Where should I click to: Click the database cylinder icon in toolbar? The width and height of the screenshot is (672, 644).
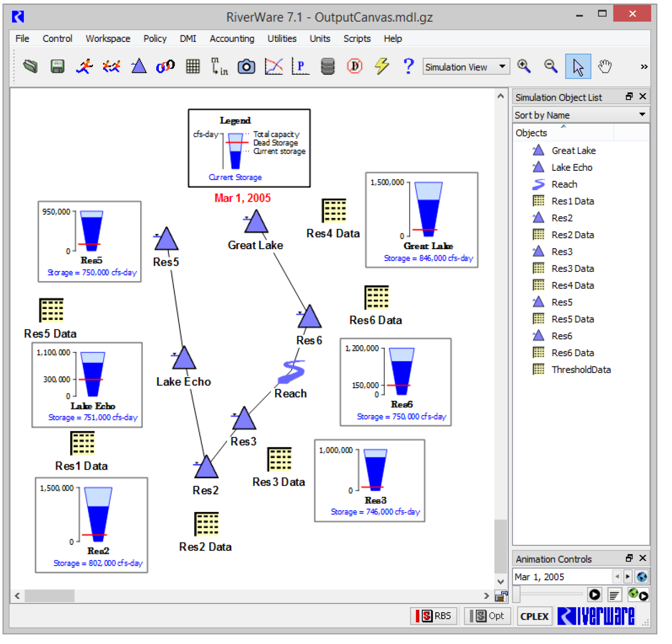(328, 67)
